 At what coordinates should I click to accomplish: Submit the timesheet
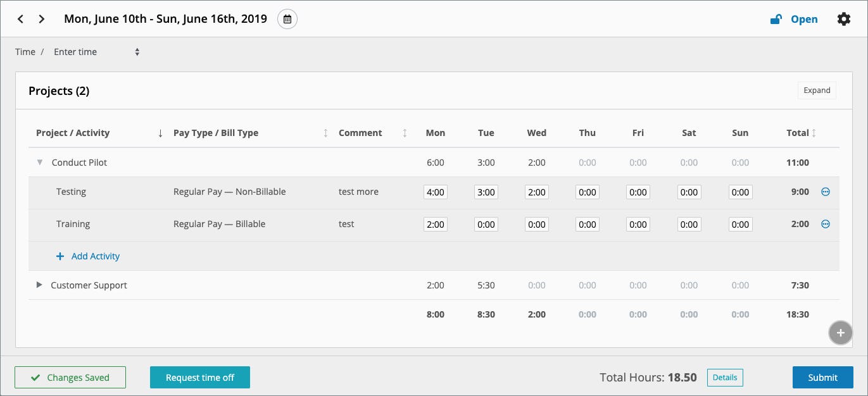tap(822, 377)
